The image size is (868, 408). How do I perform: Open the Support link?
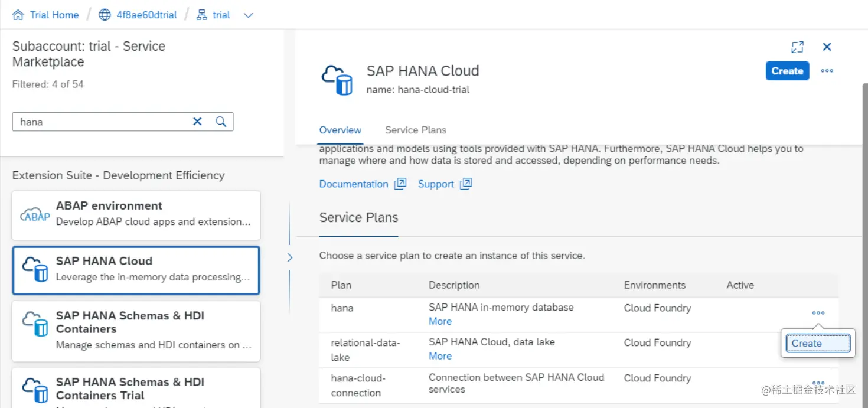click(436, 184)
